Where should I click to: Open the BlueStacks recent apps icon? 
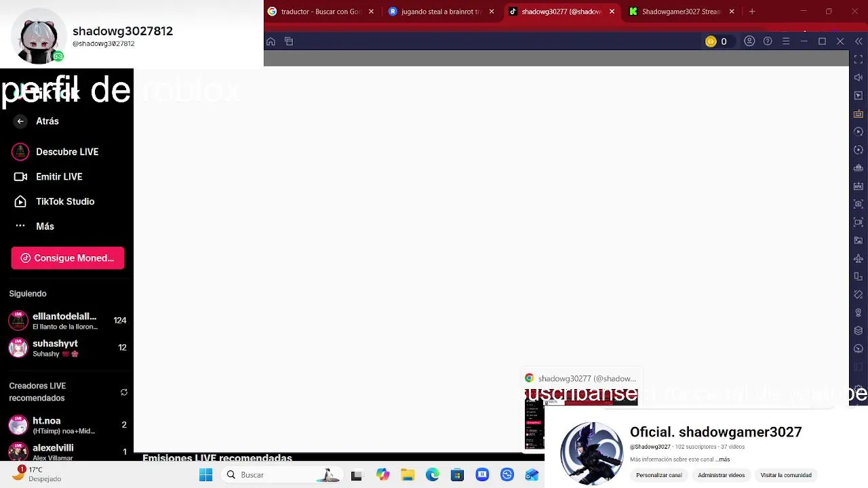tap(289, 41)
